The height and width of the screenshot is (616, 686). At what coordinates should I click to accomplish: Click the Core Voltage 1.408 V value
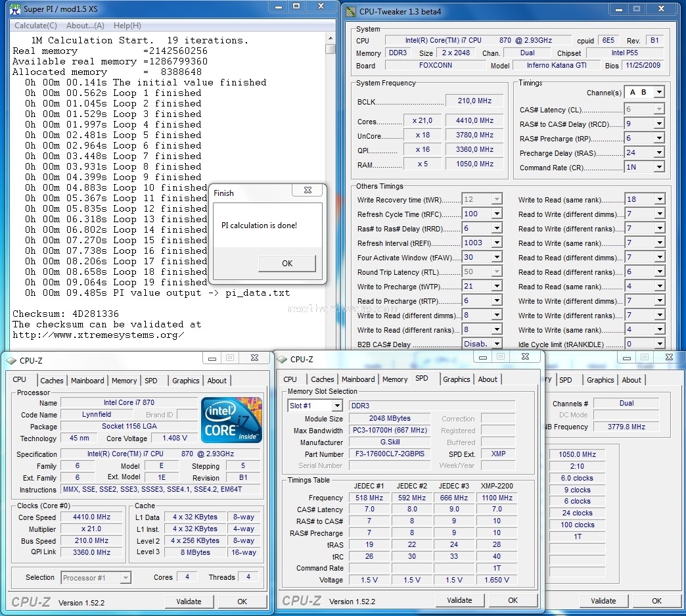pos(175,438)
